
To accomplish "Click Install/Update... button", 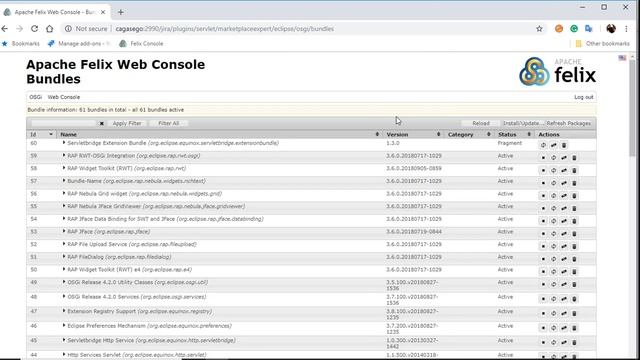I will click(522, 123).
